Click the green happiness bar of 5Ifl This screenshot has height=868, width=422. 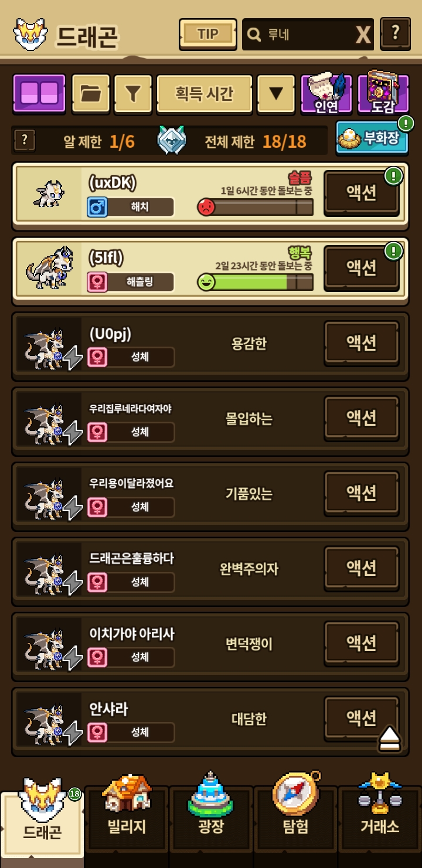tap(255, 282)
